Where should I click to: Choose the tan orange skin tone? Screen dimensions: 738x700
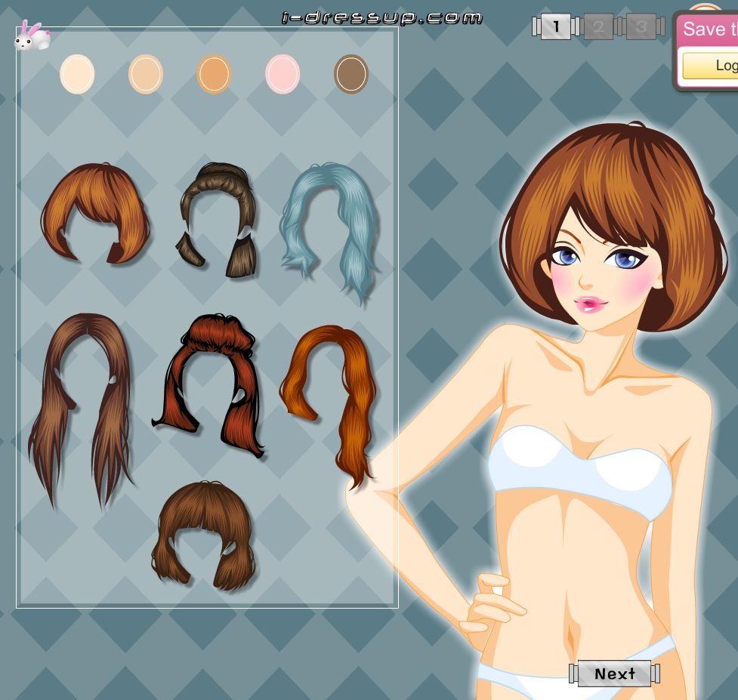coord(214,74)
